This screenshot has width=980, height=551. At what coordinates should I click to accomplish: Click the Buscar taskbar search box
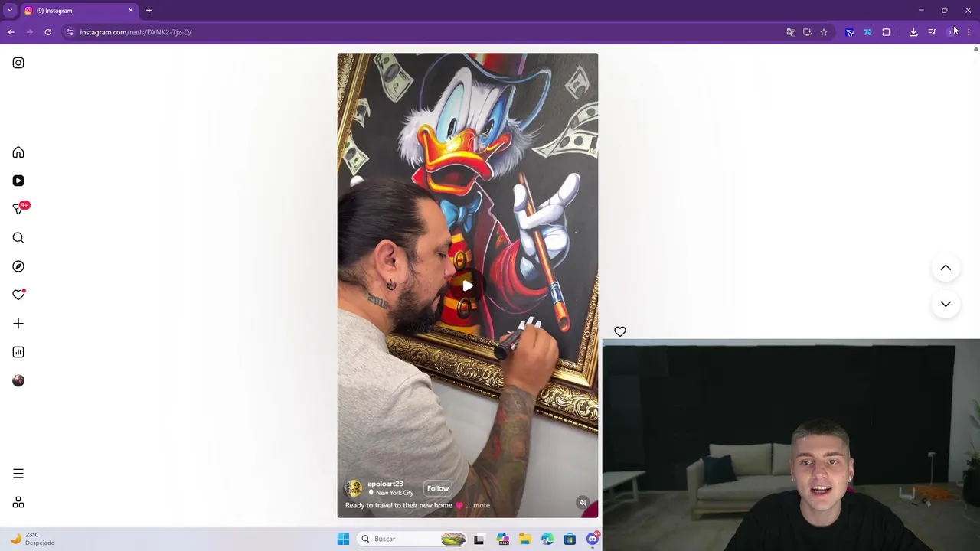(x=411, y=539)
